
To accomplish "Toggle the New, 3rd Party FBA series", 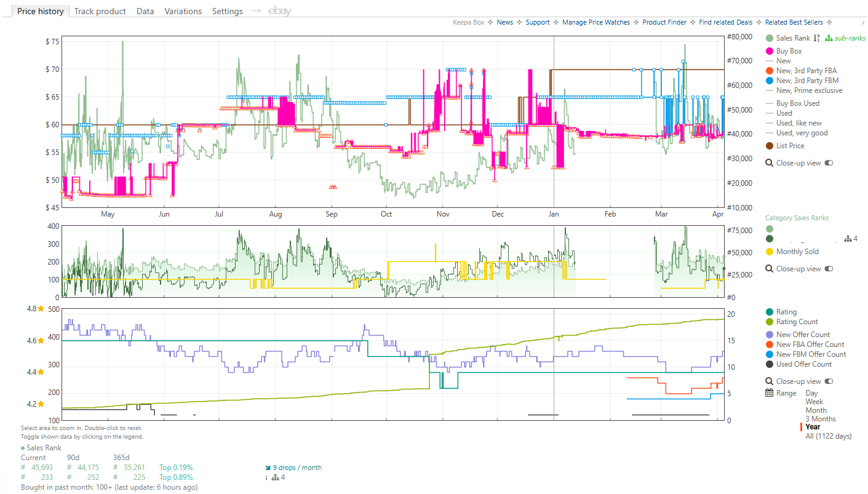I will coord(802,71).
